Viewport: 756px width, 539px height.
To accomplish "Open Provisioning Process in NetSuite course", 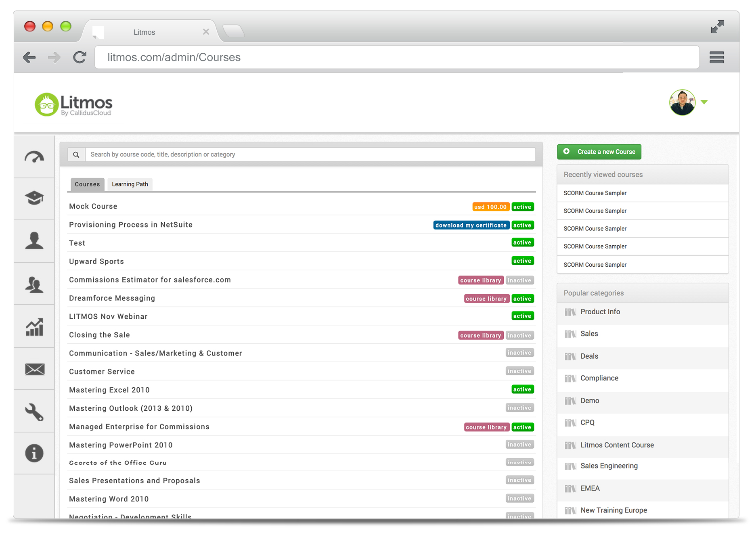I will click(x=131, y=225).
